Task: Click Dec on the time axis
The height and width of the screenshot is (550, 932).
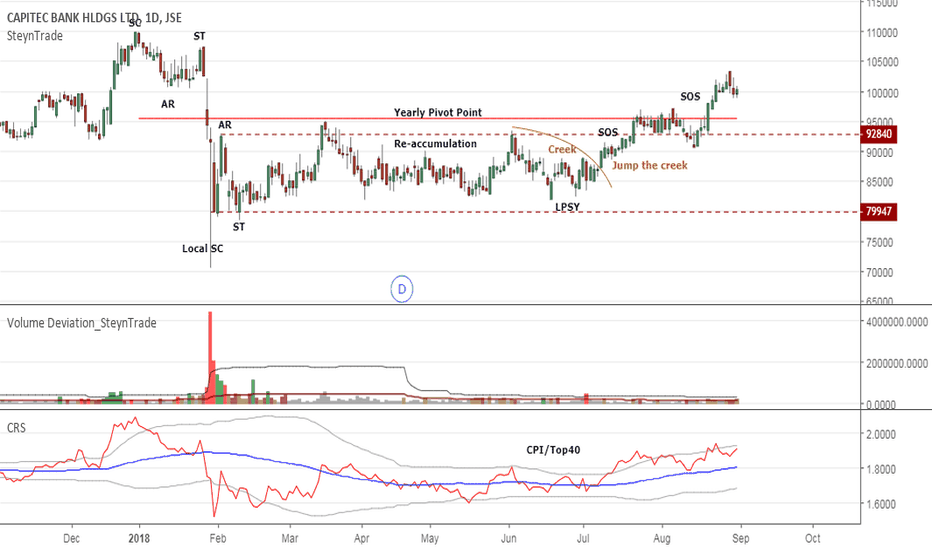Action: coord(71,538)
